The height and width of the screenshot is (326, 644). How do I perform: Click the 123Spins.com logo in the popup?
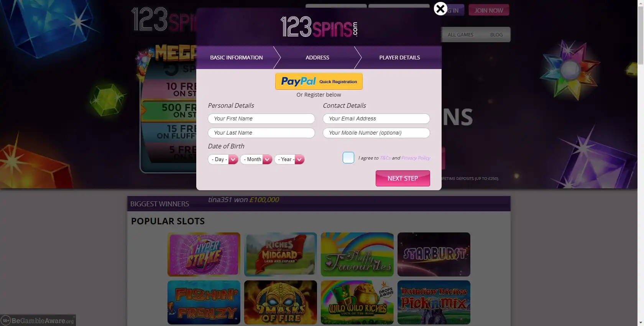(319, 27)
